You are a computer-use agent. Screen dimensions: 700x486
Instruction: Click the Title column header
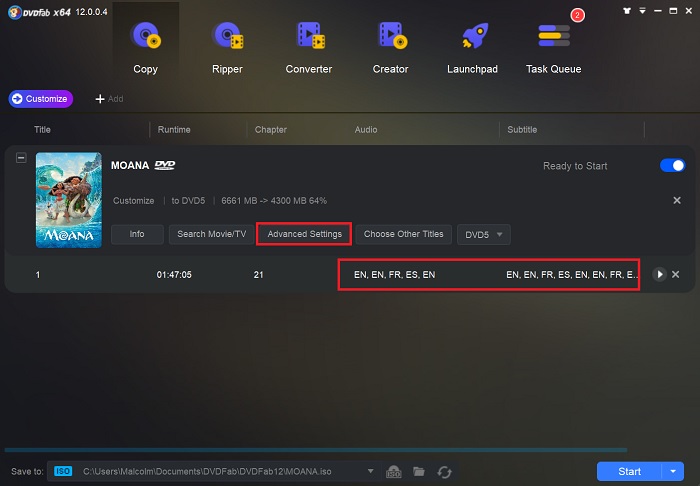[42, 129]
